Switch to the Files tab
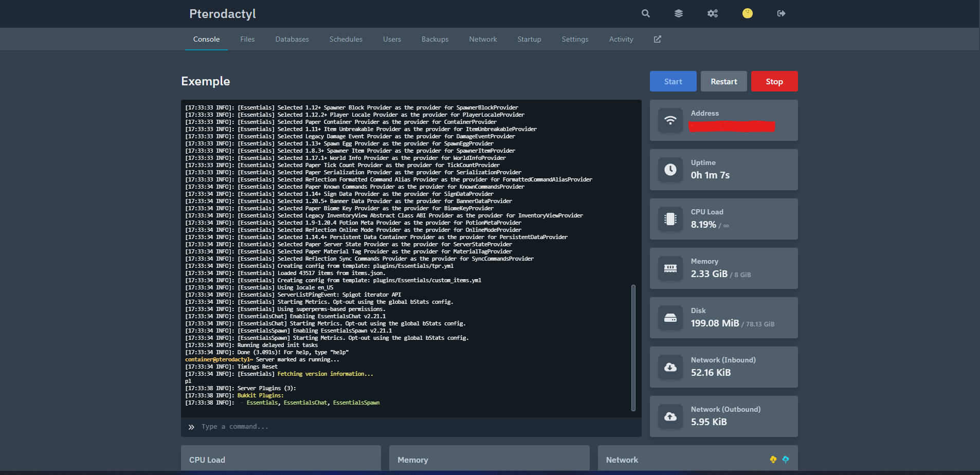Image resolution: width=980 pixels, height=475 pixels. coord(247,39)
